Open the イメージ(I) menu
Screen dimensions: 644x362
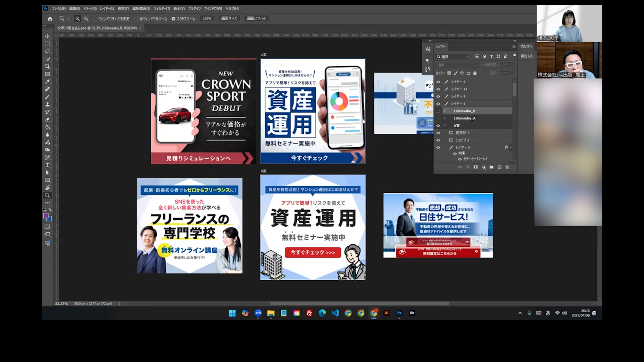click(90, 9)
